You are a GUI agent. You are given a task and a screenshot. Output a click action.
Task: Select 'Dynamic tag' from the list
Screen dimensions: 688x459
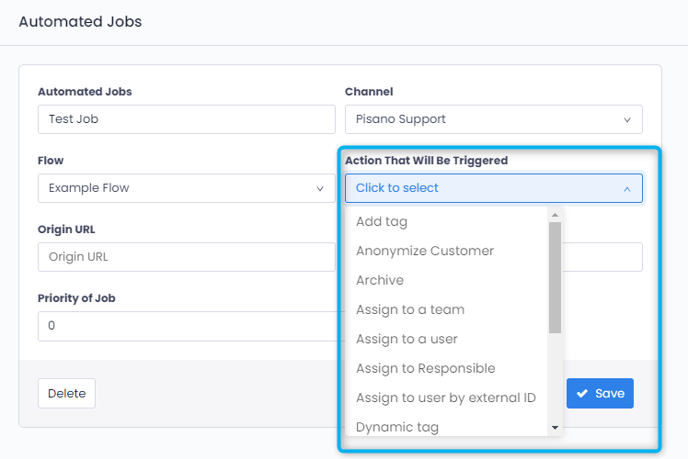397,427
